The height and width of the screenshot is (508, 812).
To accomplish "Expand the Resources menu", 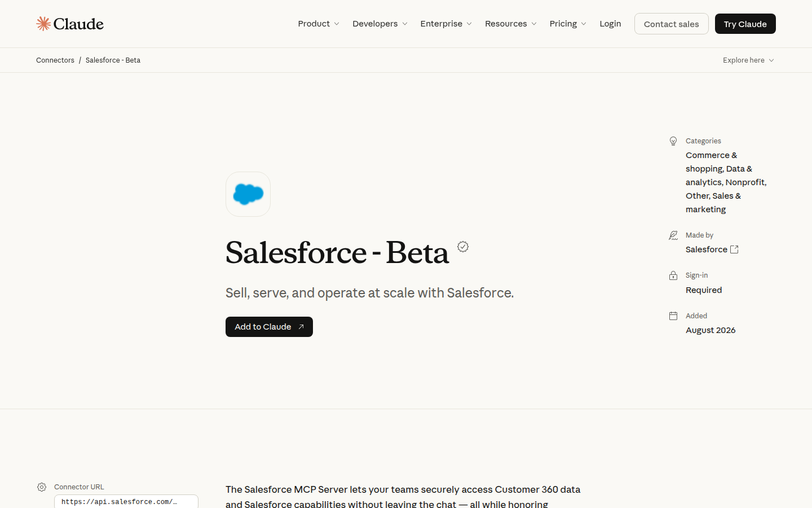I will (x=511, y=24).
